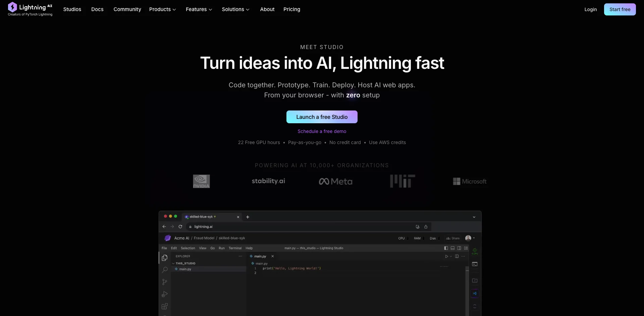Close the main.py editor tab
Screen dimensions: 644x316
click(x=273, y=256)
